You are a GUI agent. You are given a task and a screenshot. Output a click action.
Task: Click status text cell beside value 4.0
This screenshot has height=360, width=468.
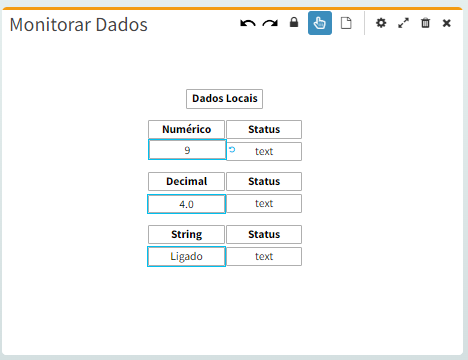[264, 203]
